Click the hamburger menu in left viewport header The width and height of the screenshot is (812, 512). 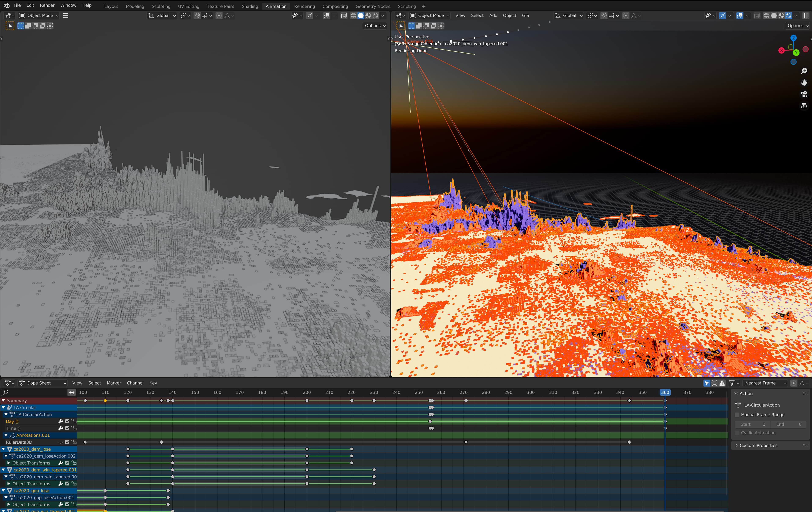(x=65, y=15)
